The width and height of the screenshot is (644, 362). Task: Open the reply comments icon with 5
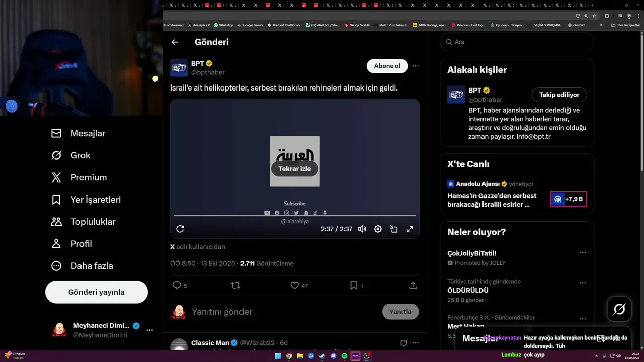pyautogui.click(x=180, y=285)
